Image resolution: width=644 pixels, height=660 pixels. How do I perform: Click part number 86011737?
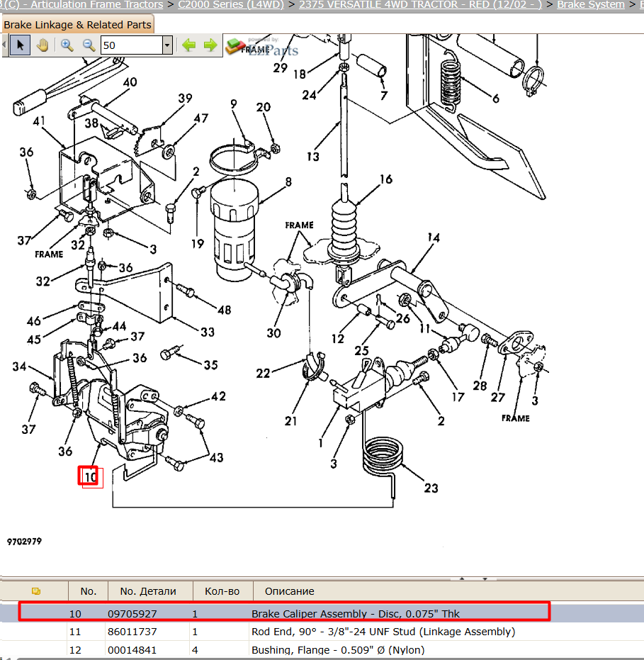132,632
